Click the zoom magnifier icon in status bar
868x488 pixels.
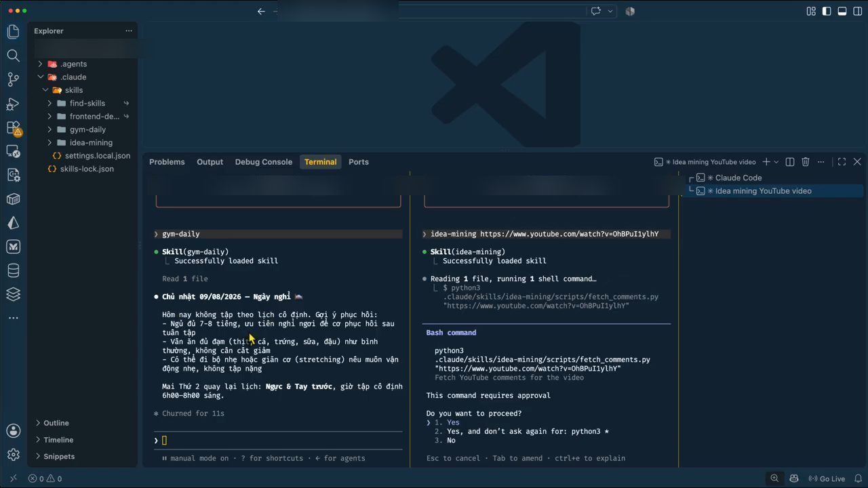pos(774,479)
